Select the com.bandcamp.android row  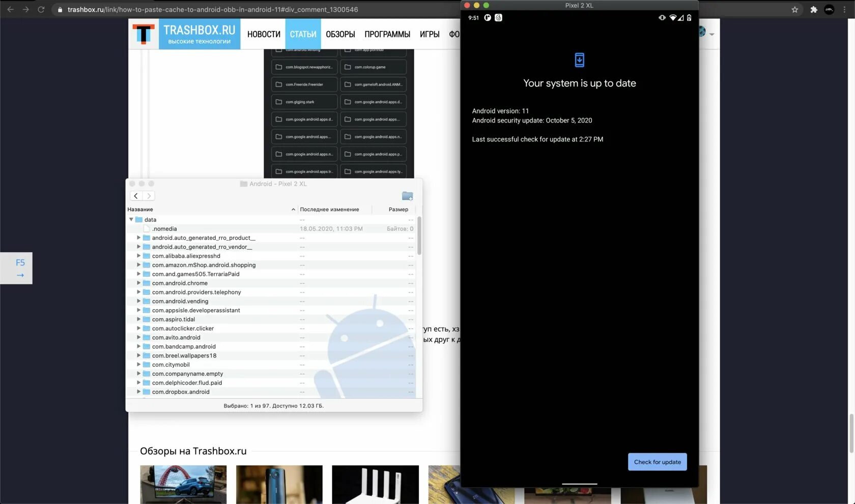point(271,347)
